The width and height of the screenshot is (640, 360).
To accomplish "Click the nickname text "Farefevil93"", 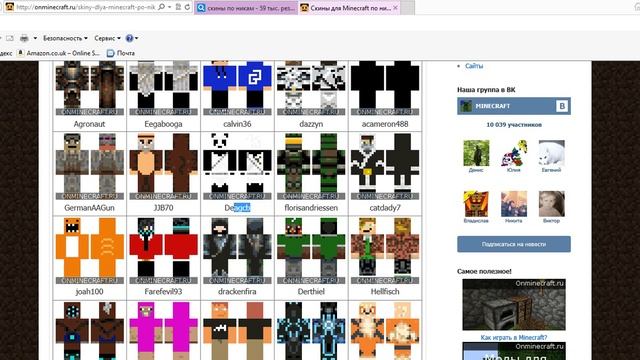I will pyautogui.click(x=163, y=291).
